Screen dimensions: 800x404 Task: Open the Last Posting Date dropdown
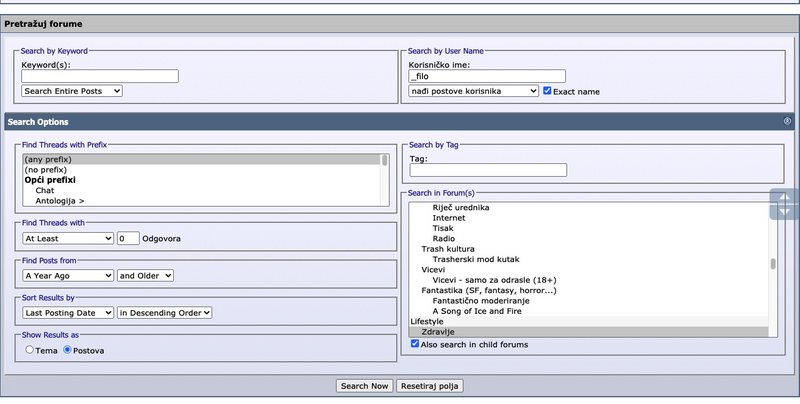coord(68,313)
